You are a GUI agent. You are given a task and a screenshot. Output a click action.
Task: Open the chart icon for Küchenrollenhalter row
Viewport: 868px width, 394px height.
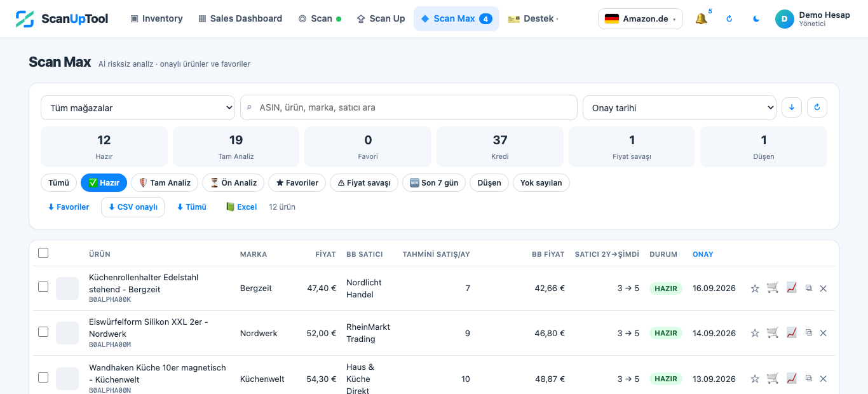point(791,288)
